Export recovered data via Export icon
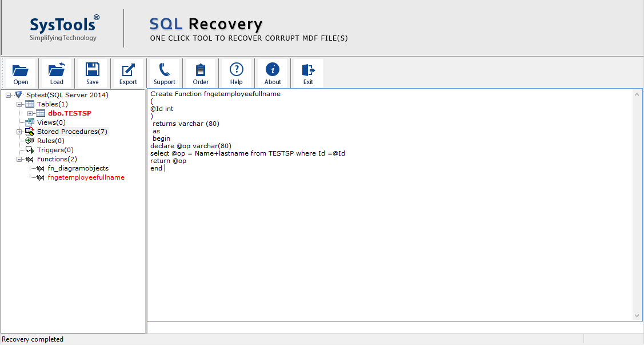The width and height of the screenshot is (644, 345). pyautogui.click(x=128, y=73)
